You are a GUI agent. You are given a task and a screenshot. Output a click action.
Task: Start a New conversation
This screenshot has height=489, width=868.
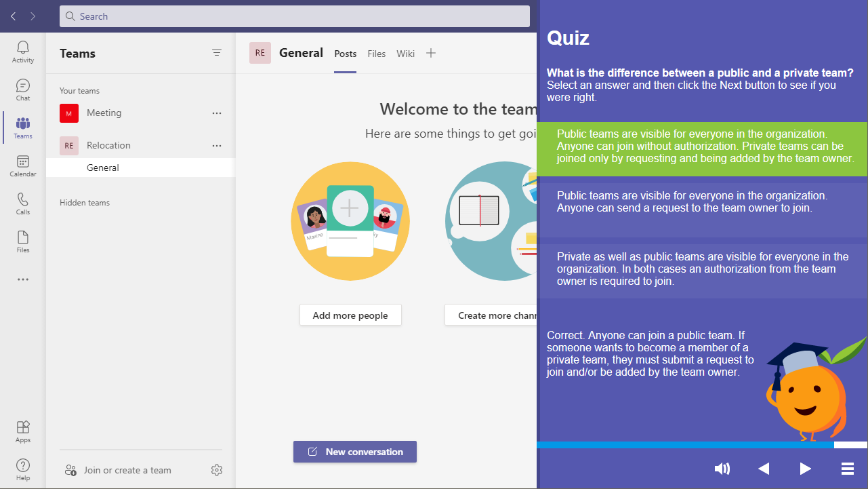(355, 452)
